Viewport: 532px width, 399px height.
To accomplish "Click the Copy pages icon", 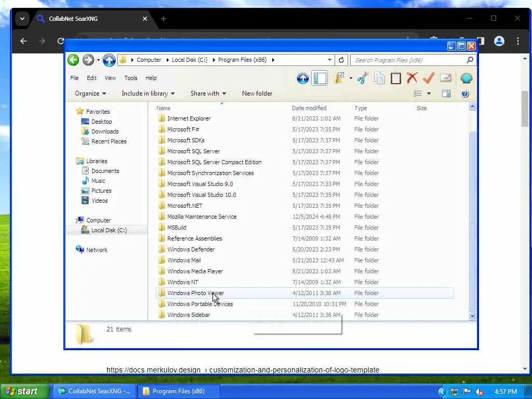I will pos(379,78).
